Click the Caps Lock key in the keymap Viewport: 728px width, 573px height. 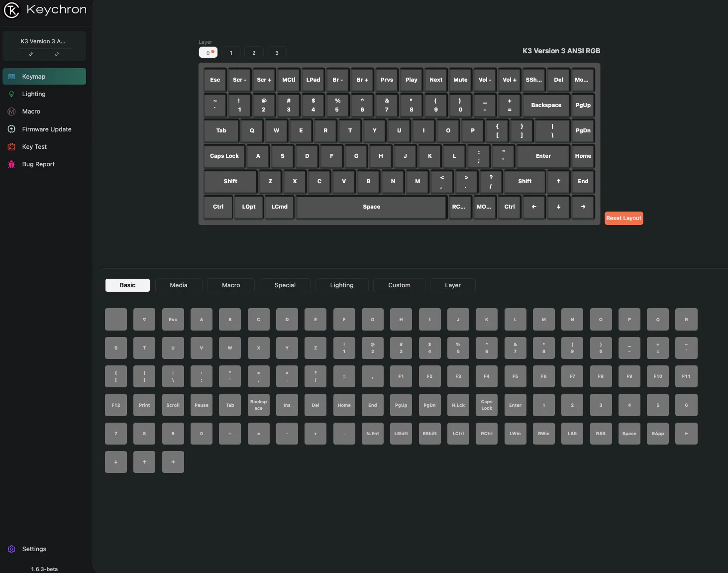point(224,156)
